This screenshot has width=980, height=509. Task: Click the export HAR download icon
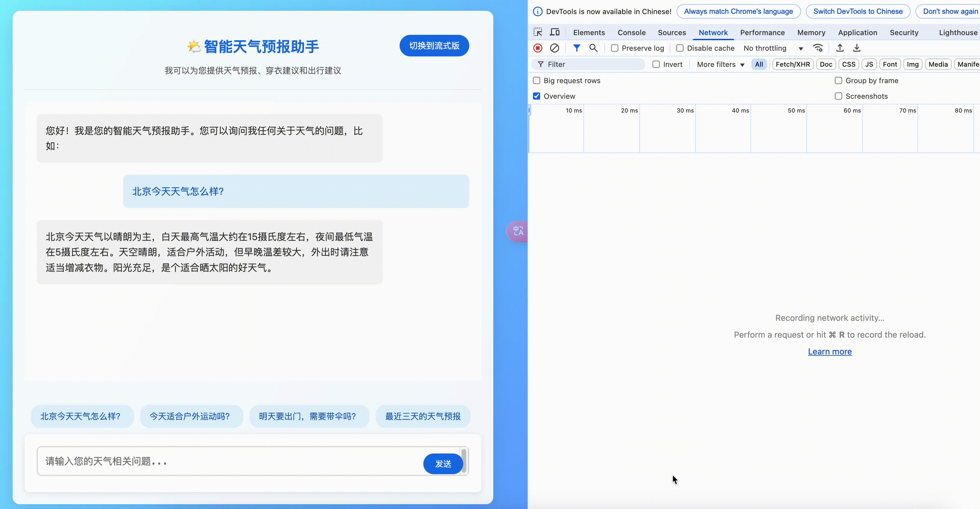[856, 48]
